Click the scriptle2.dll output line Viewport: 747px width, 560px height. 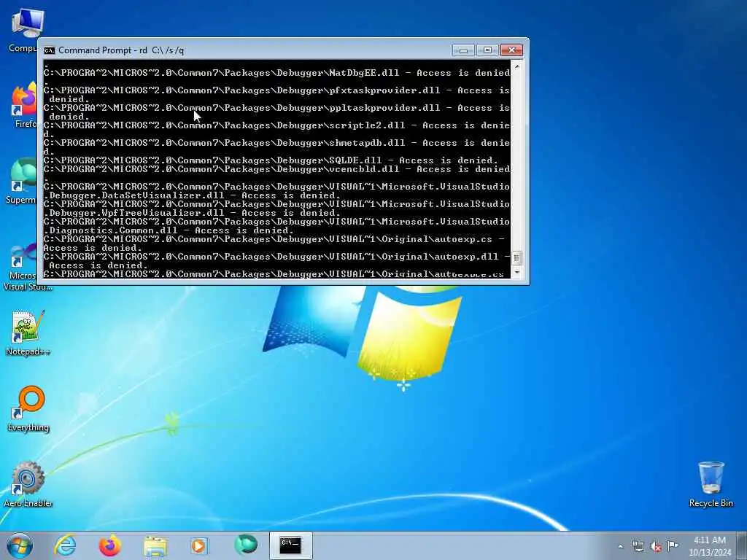point(276,130)
